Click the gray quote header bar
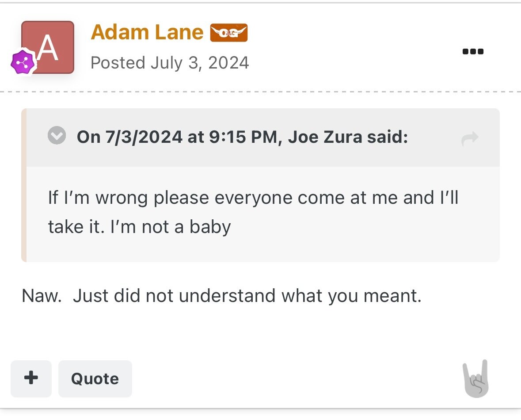Viewport: 521px width, 420px height. coord(263,137)
